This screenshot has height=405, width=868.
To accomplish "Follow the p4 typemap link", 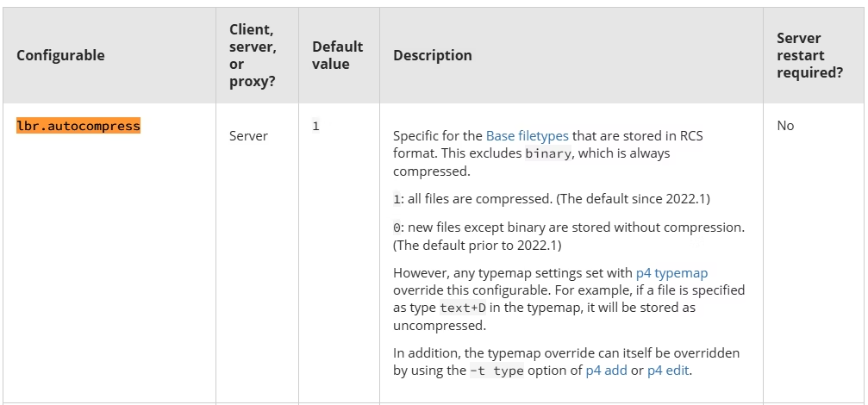I will click(671, 273).
